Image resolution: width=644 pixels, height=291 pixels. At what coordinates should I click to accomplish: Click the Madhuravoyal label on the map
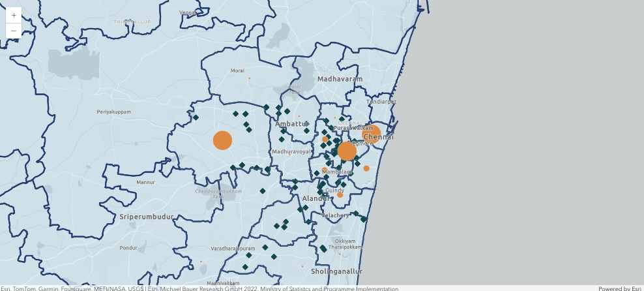point(292,151)
